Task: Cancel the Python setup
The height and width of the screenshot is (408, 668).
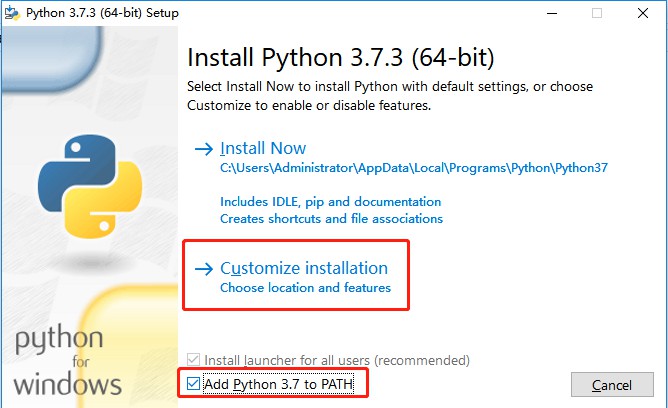Action: [x=612, y=385]
